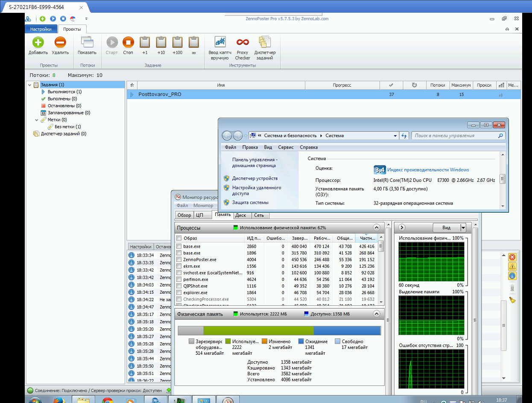Click the red Удалить project icon
The height and width of the screenshot is (403, 532).
[60, 42]
